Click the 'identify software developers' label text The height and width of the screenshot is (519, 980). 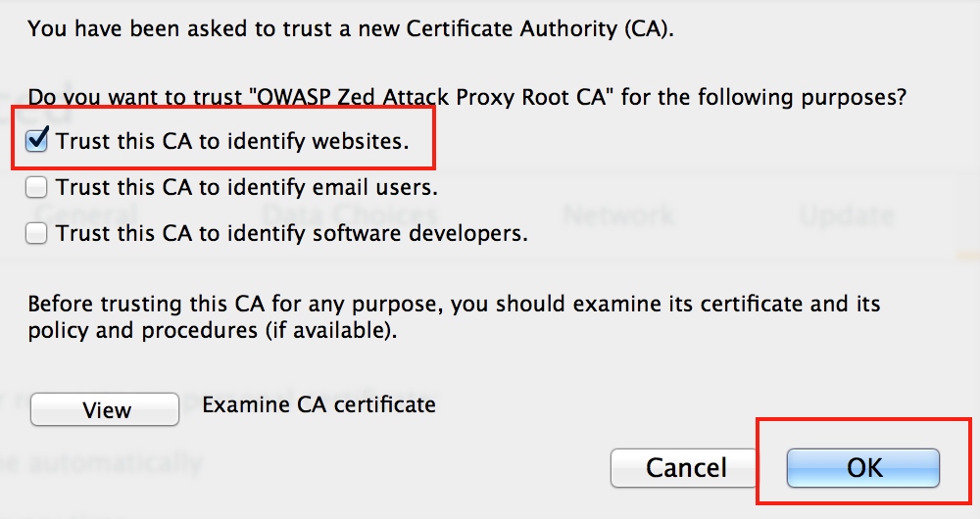pos(292,234)
